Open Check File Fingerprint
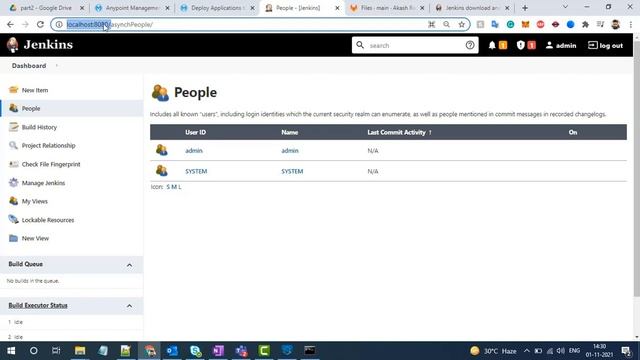Screen dimensions: 640x360 click(51, 164)
